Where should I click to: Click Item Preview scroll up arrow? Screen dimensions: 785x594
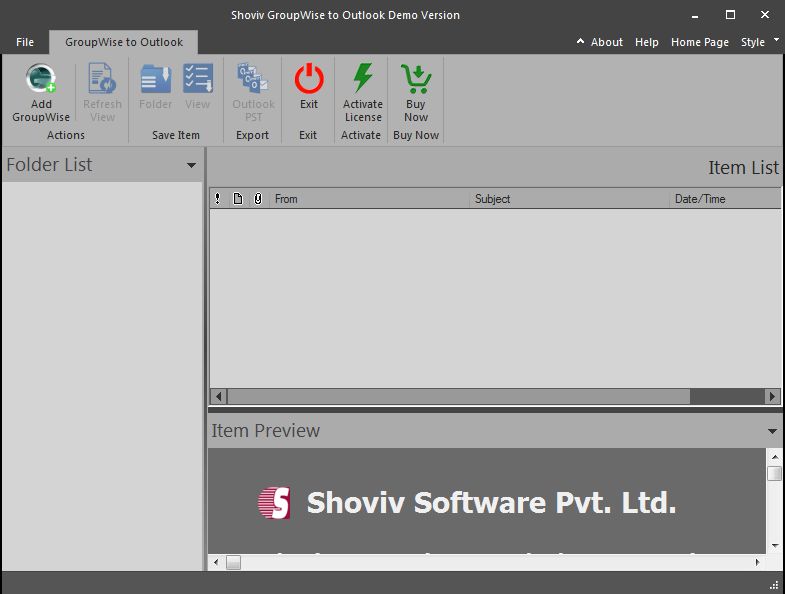774,457
